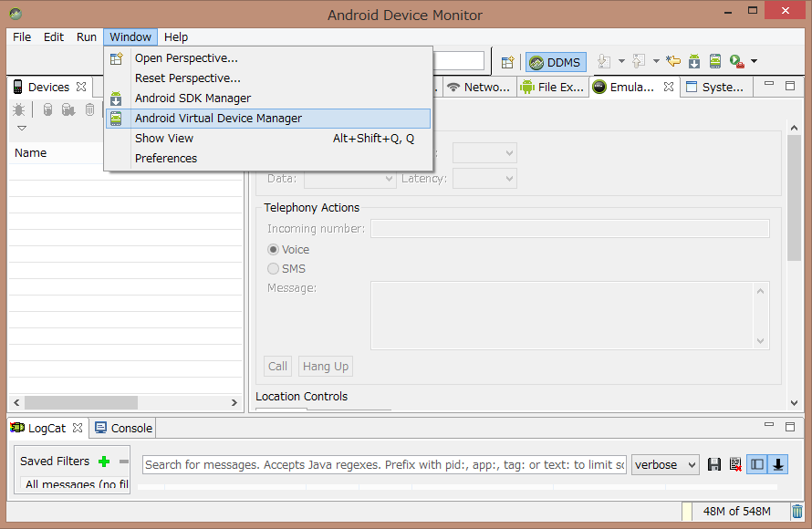Open the Show View submenu
This screenshot has height=529, width=812.
pos(268,139)
